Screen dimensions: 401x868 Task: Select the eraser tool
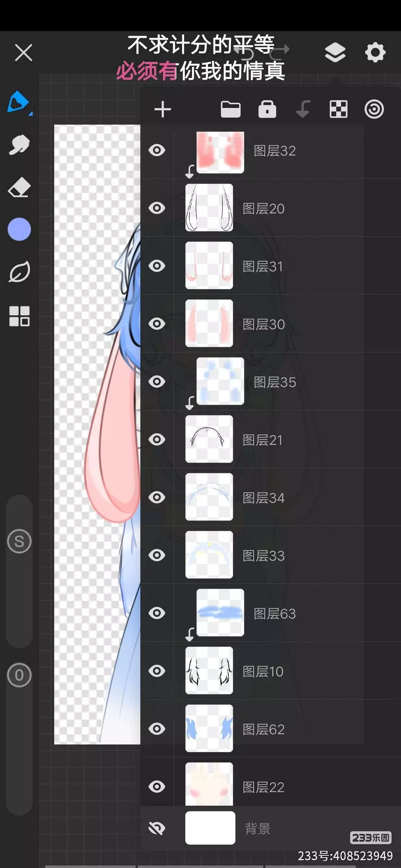coord(19,187)
